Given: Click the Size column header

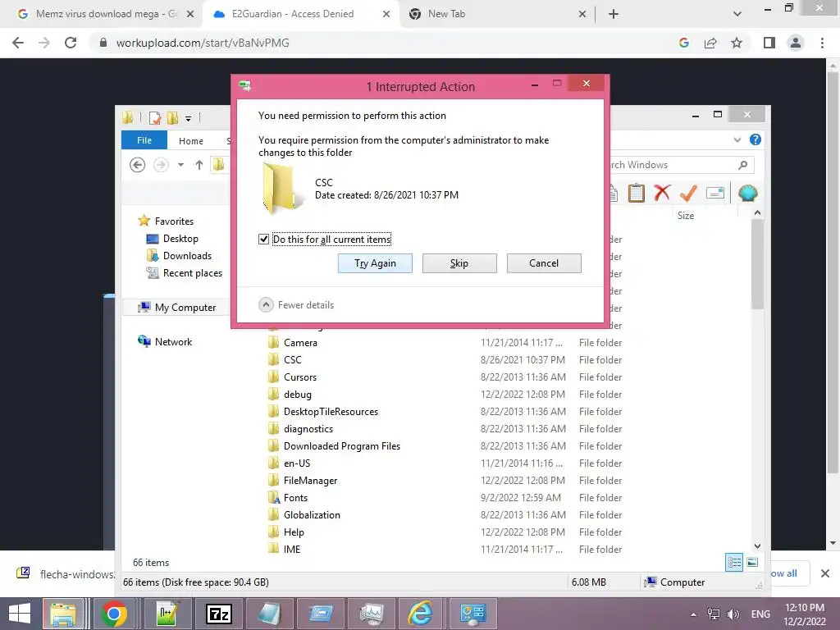Looking at the screenshot, I should point(685,216).
